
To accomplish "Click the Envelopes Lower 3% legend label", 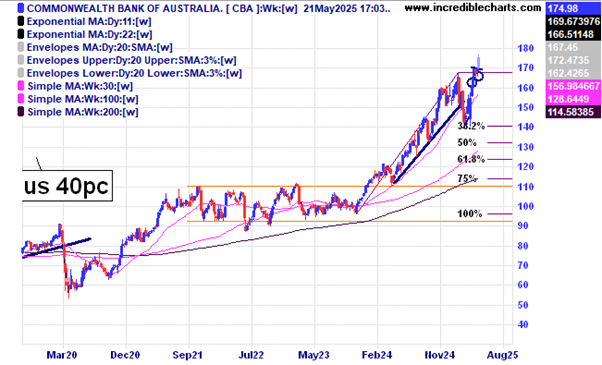I will 134,73.
